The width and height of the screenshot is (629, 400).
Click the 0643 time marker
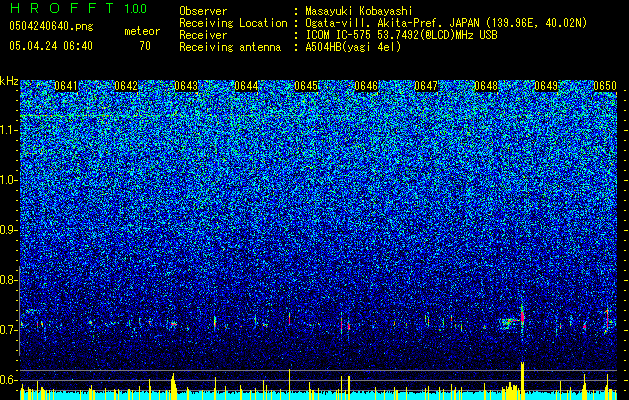[x=186, y=86]
